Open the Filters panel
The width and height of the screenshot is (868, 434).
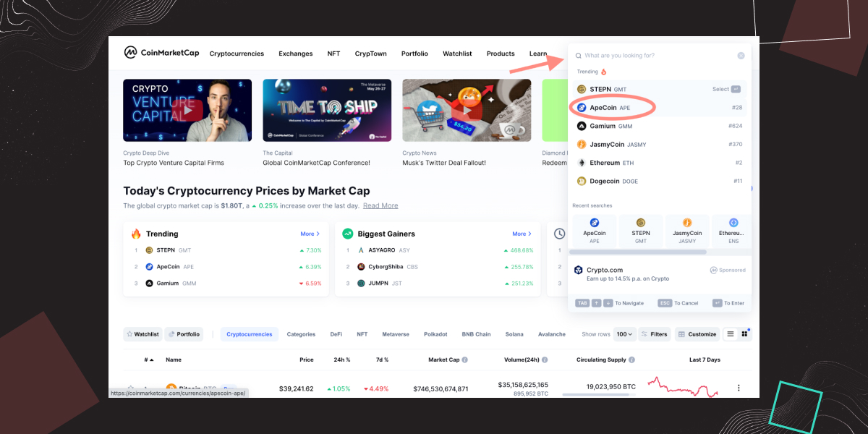click(655, 334)
